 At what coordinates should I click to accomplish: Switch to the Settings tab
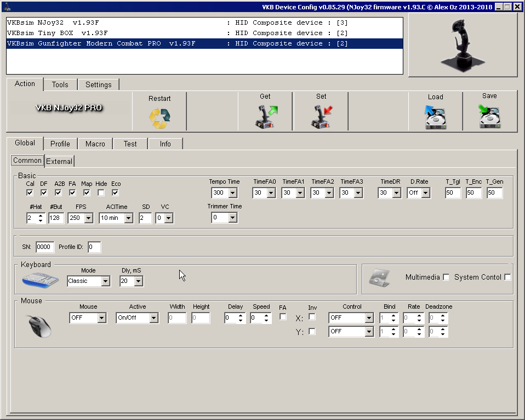click(99, 84)
